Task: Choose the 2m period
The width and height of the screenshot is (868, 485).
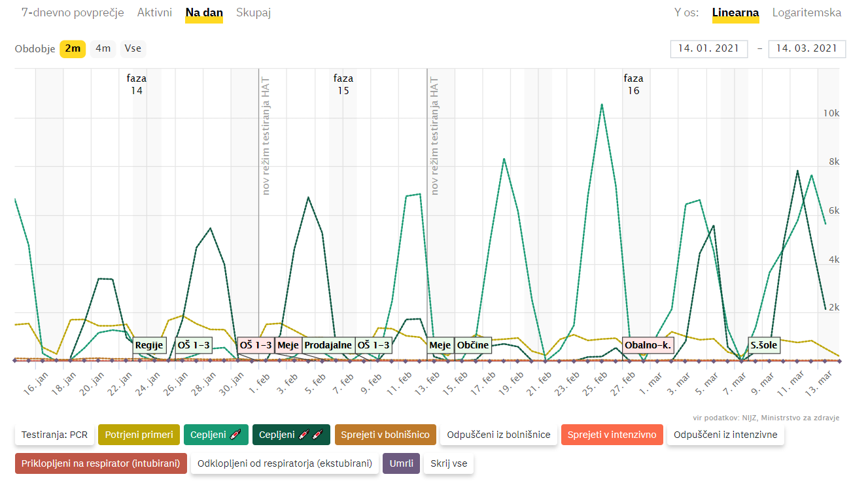Action: click(73, 48)
